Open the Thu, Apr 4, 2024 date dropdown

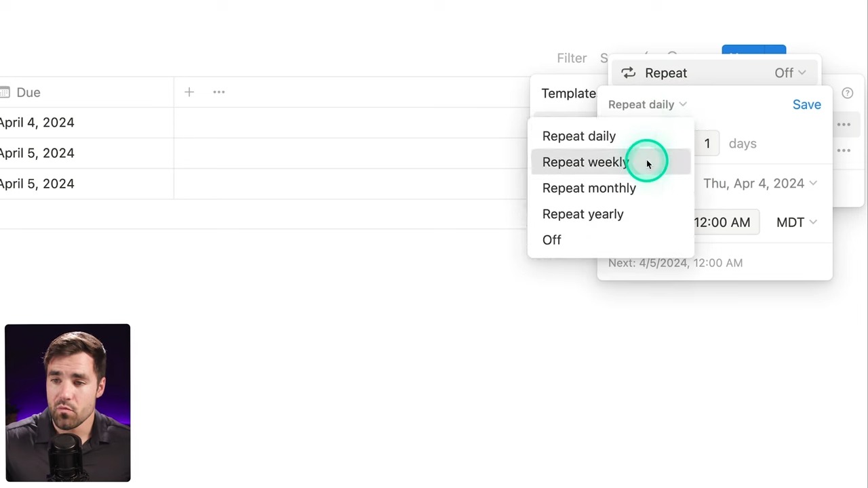click(x=759, y=184)
